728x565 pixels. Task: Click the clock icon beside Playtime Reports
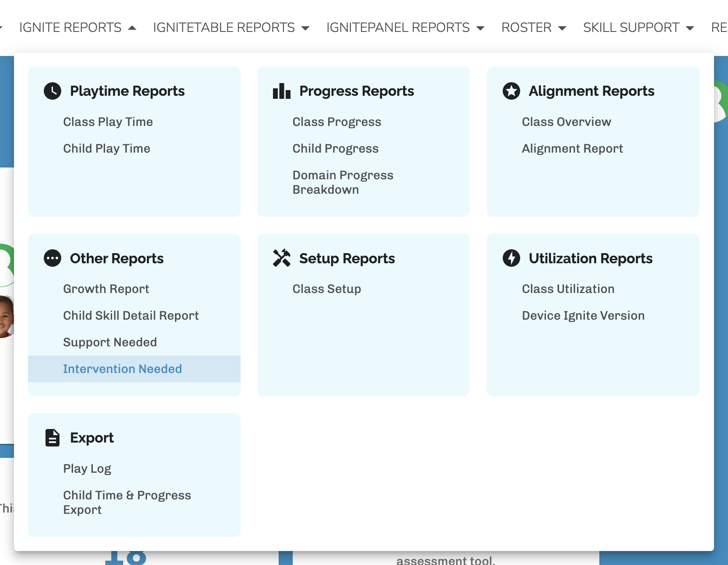(x=52, y=91)
